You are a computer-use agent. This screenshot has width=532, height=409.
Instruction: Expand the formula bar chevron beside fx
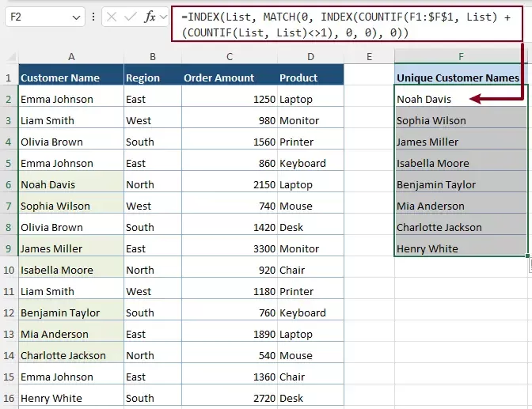(163, 17)
